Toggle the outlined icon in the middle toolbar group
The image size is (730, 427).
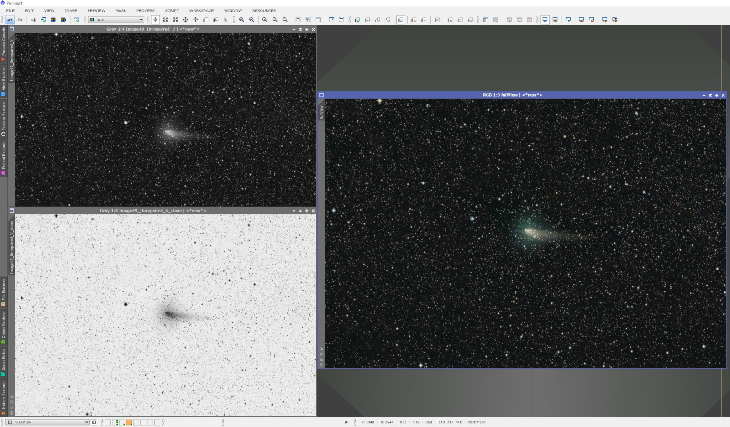click(400, 20)
